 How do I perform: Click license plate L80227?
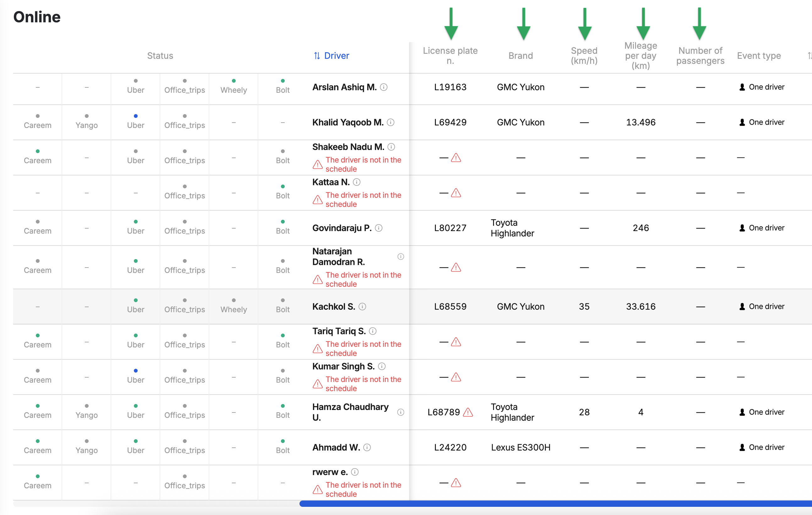(450, 228)
